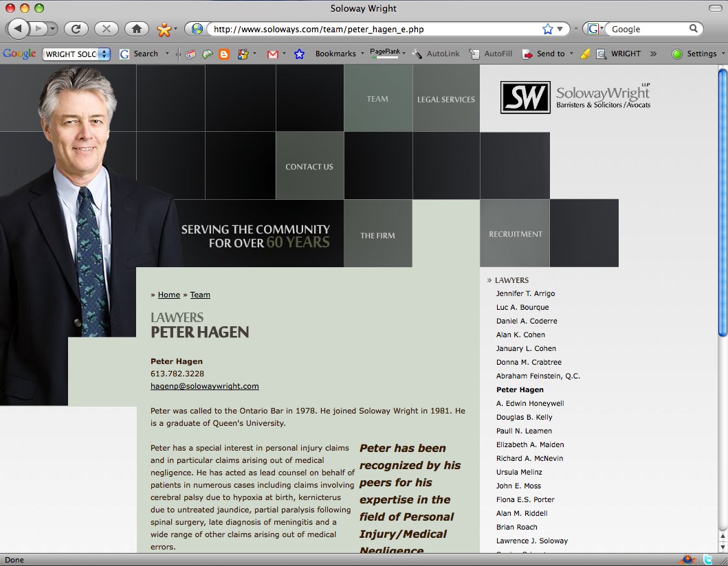Open Luc A. Bourque's lawyer profile
This screenshot has width=728, height=566.
click(x=522, y=307)
